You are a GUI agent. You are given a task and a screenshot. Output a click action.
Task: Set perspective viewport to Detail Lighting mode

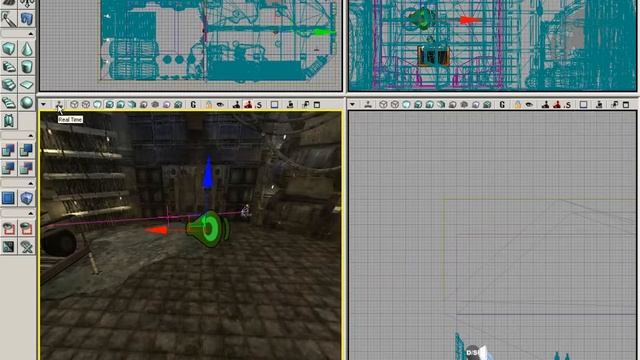[x=120, y=105]
